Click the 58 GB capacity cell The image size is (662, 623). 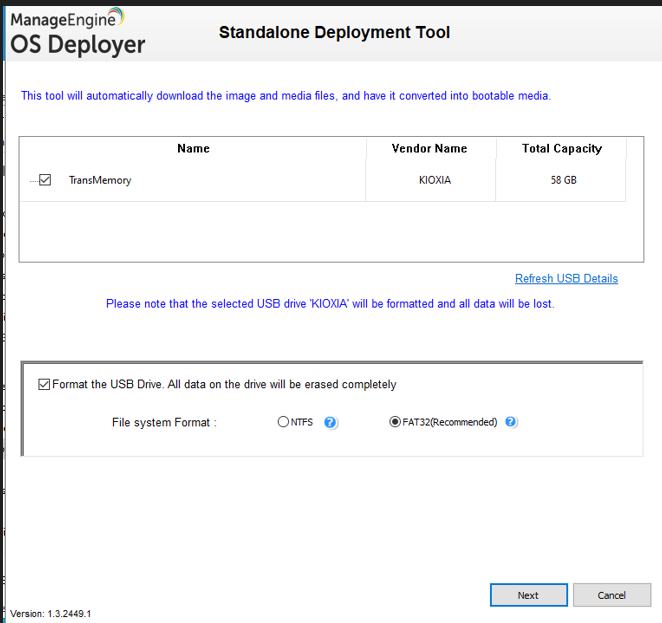pyautogui.click(x=563, y=180)
